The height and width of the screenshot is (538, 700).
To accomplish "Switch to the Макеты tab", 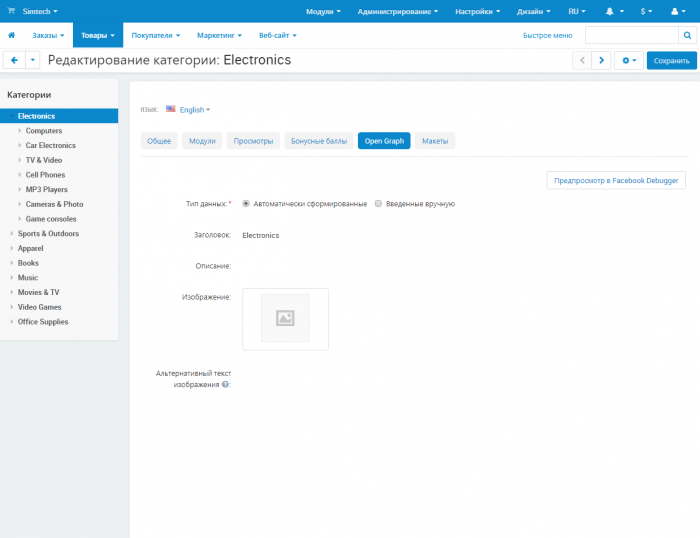I will (x=435, y=141).
